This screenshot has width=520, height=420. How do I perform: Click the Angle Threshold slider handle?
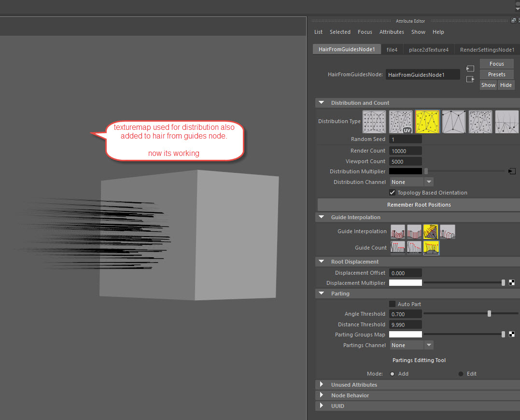(x=489, y=314)
